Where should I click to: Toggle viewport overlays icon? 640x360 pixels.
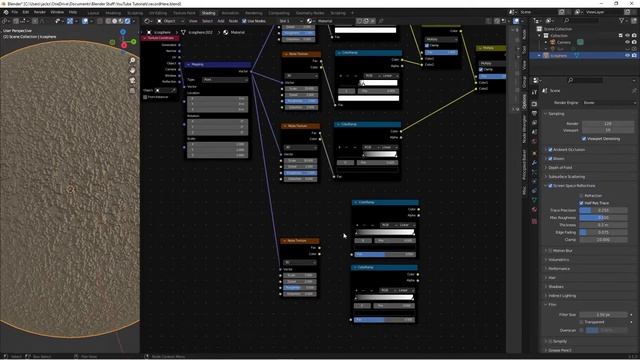[x=85, y=21]
